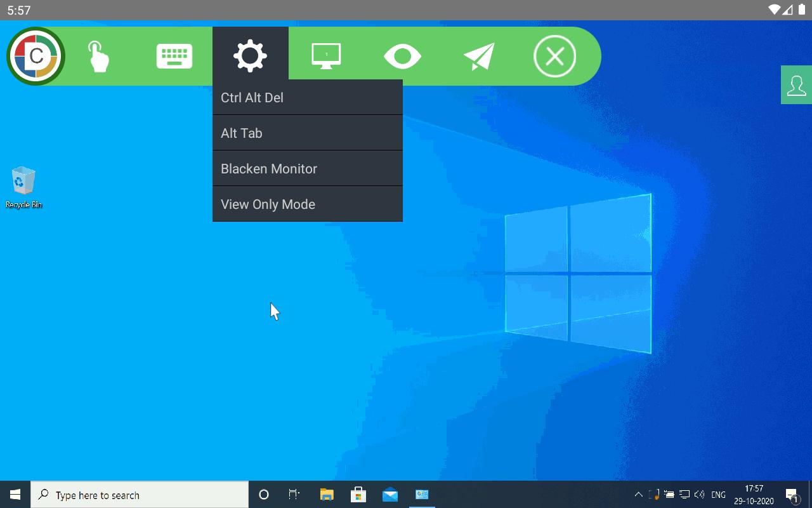Screen dimensions: 812x508
Task: Disconnect using the circled X icon
Action: pyautogui.click(x=554, y=57)
